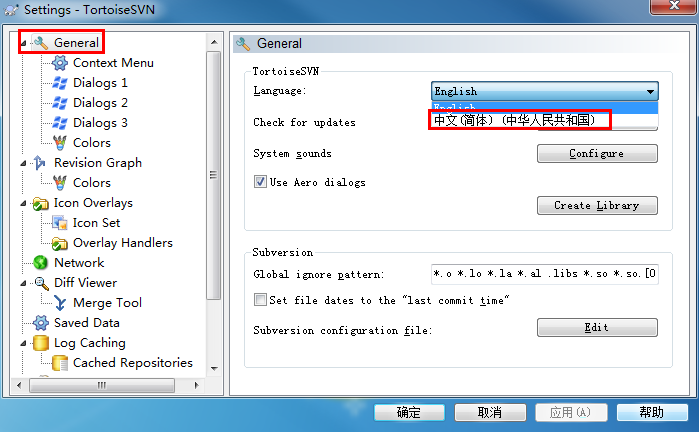
Task: Click the 确定 (OK) button
Action: pos(409,412)
